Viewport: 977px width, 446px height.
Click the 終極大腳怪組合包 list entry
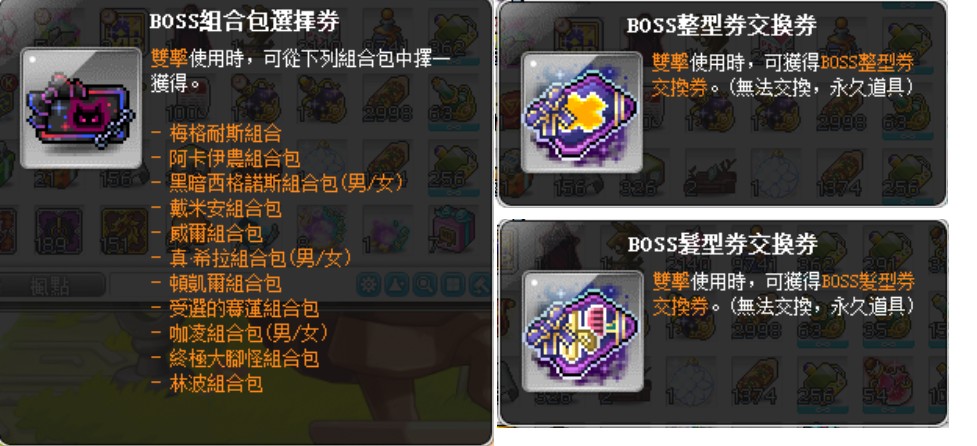tap(244, 358)
